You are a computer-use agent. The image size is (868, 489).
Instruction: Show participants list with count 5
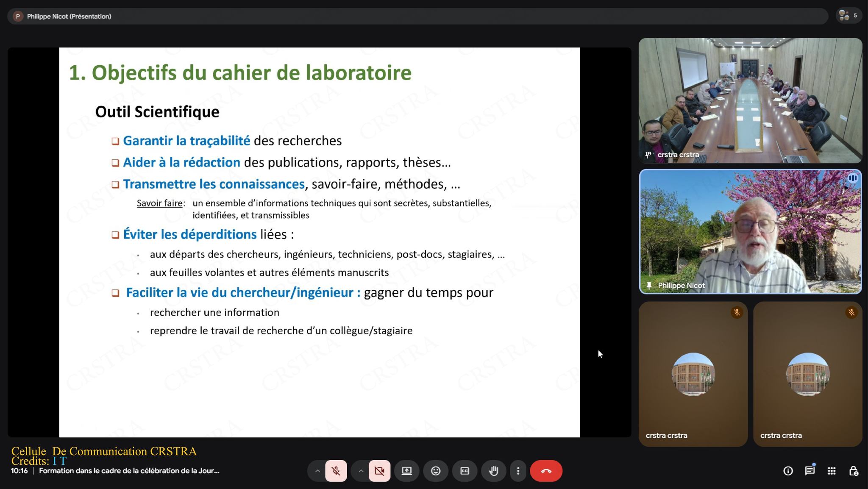849,16
